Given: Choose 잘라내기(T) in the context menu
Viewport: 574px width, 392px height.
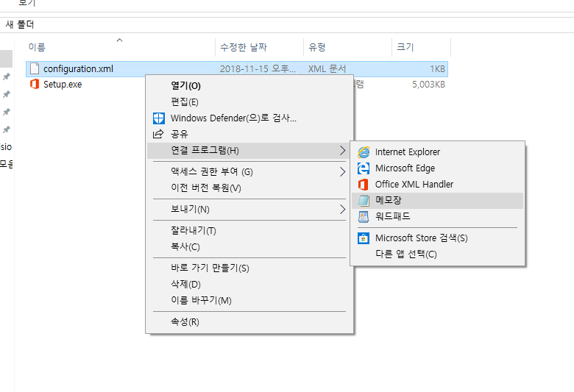Looking at the screenshot, I should [249, 231].
